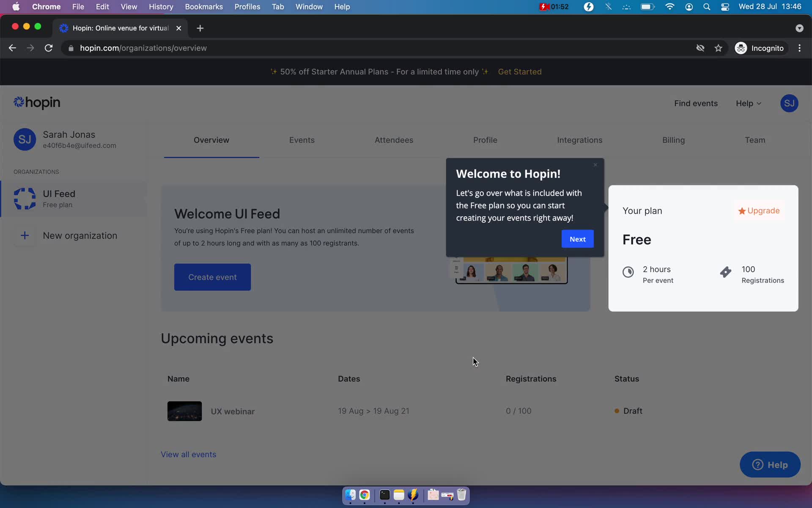Click the Wi-Fi status icon

tap(669, 7)
